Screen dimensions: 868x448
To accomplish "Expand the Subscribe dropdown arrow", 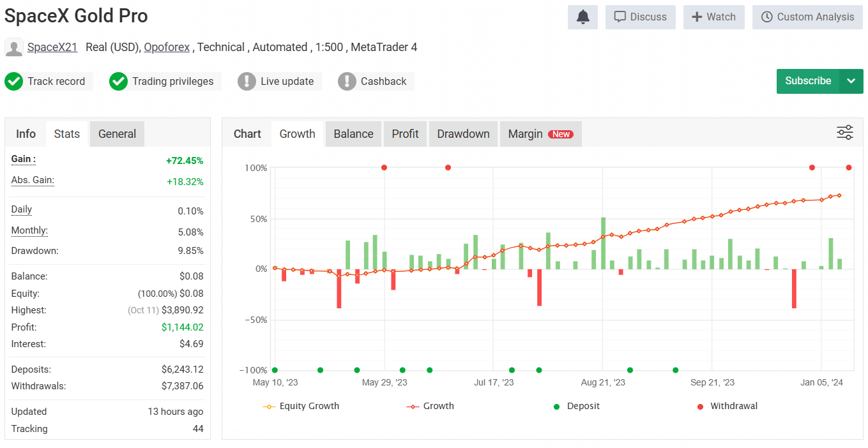I will pyautogui.click(x=851, y=81).
